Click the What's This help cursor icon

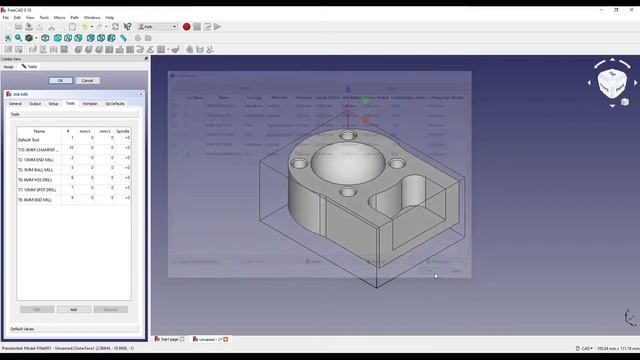(127, 27)
